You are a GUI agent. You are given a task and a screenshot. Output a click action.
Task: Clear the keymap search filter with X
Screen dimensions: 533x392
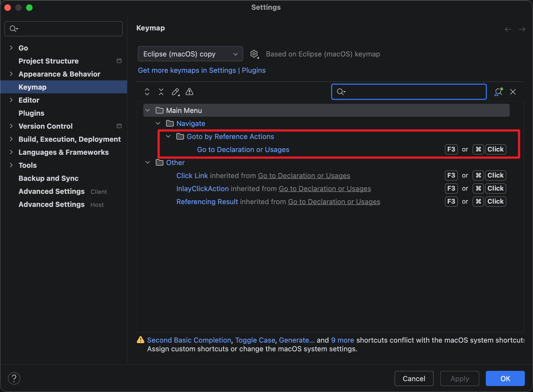pyautogui.click(x=513, y=92)
